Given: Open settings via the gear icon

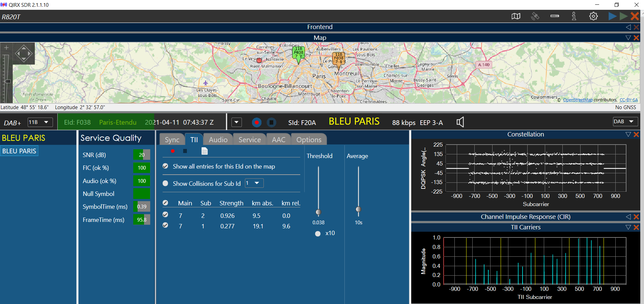Looking at the screenshot, I should point(593,16).
